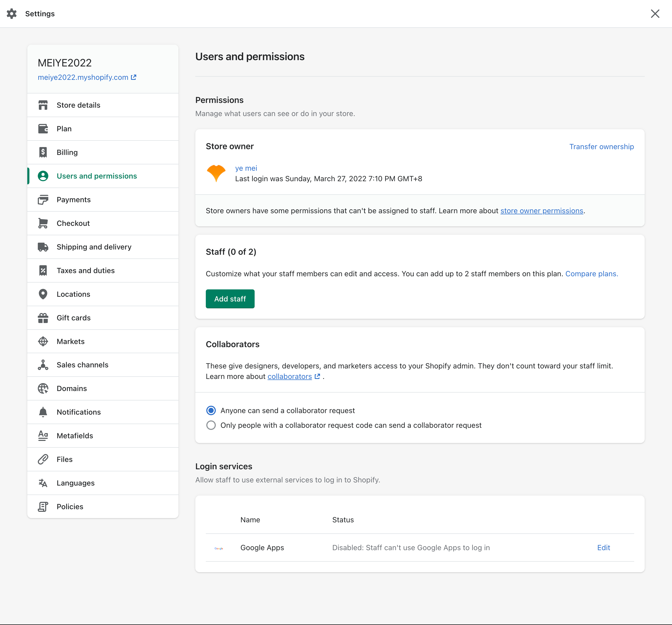Click the Gift cards present icon
The image size is (672, 625).
coord(43,318)
